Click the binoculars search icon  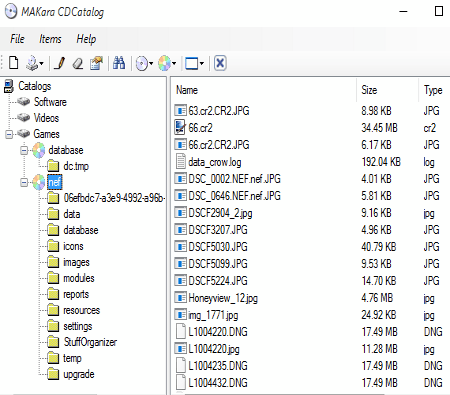tap(119, 63)
